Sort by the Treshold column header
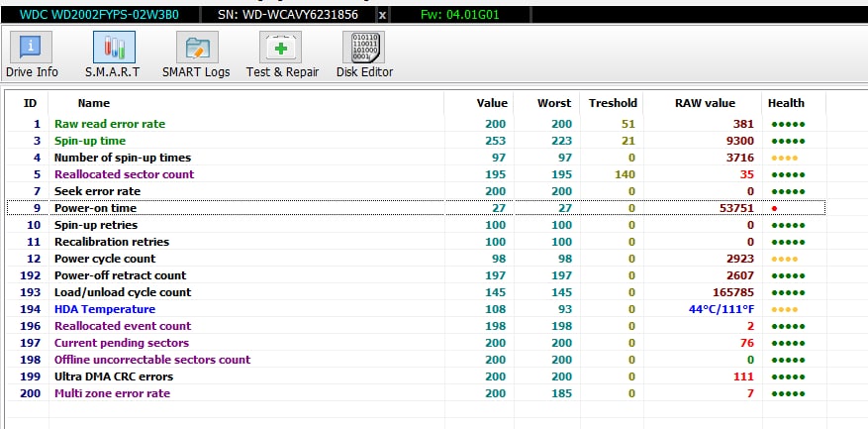This screenshot has height=429, width=868. click(613, 103)
